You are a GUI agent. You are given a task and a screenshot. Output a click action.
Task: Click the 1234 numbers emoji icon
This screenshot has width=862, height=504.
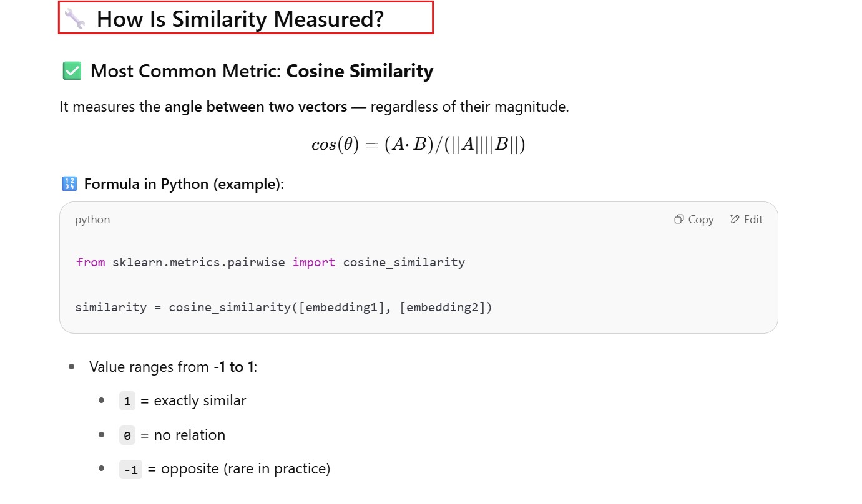(x=69, y=184)
